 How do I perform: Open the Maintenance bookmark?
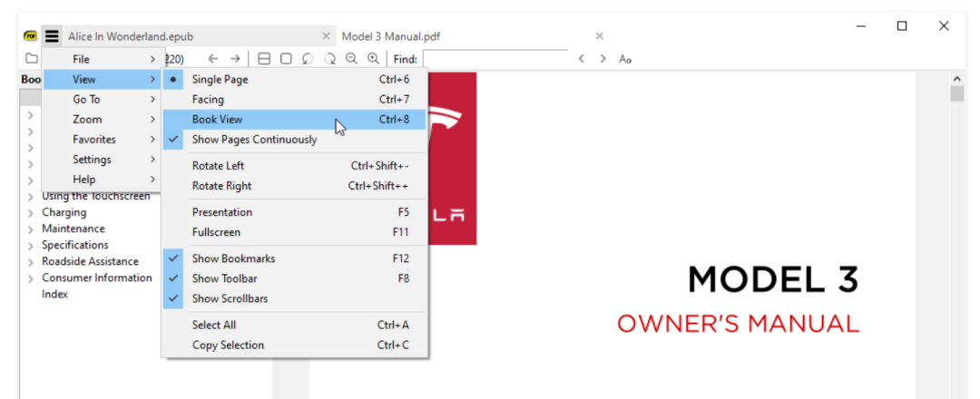pyautogui.click(x=73, y=229)
